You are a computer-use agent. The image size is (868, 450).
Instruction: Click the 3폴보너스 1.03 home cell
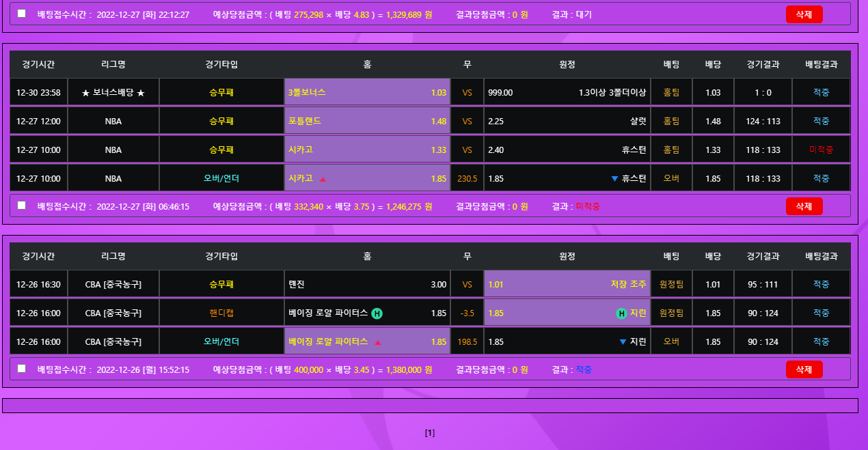pyautogui.click(x=367, y=92)
